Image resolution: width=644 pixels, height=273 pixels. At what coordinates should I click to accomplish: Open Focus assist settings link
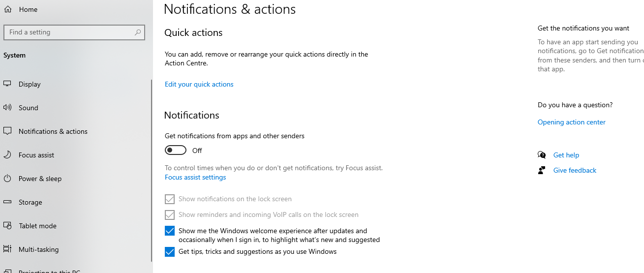pos(195,177)
